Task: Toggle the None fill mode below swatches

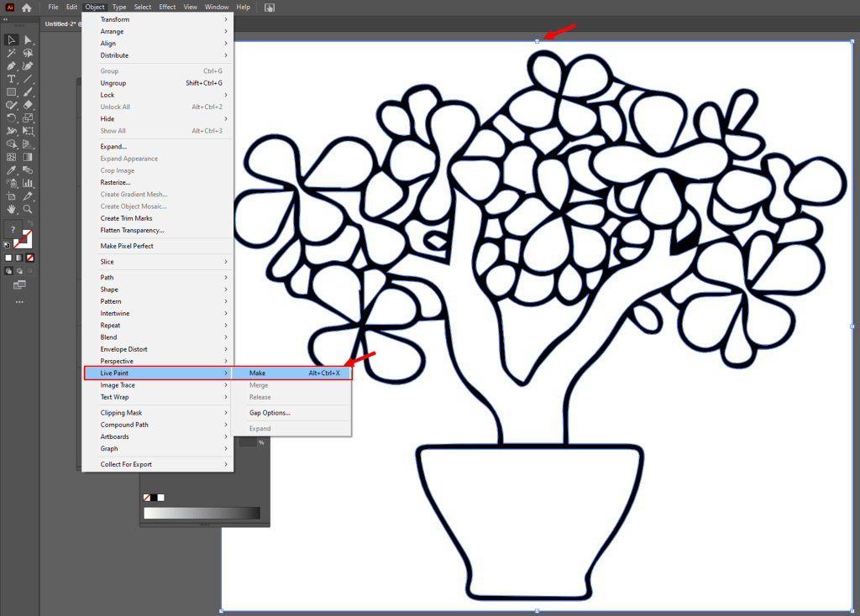Action: coord(31,258)
